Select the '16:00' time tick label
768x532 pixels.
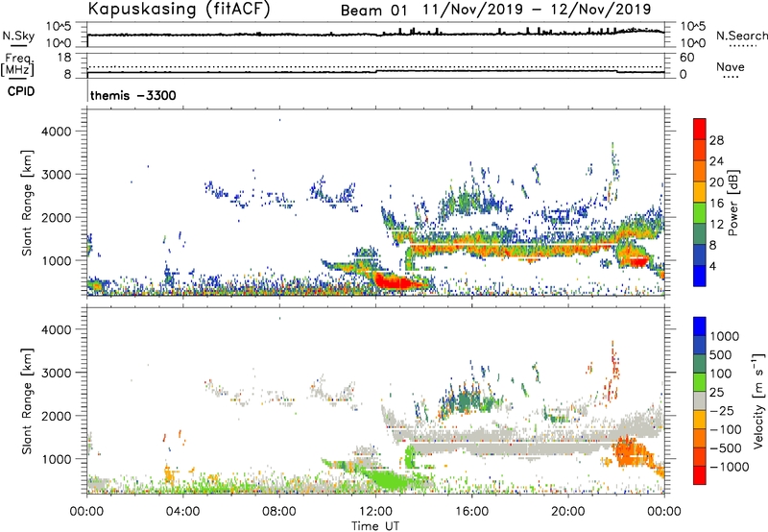pyautogui.click(x=471, y=512)
